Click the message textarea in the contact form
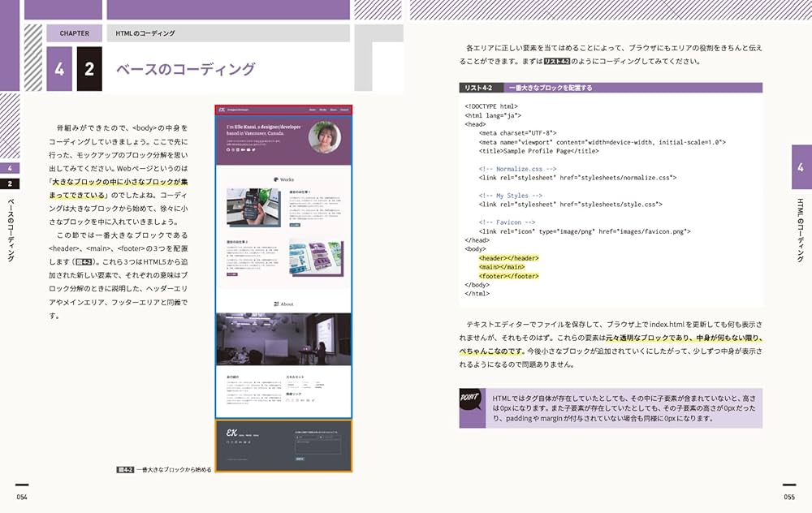Viewport: 812px width, 513px height. pyautogui.click(x=317, y=447)
